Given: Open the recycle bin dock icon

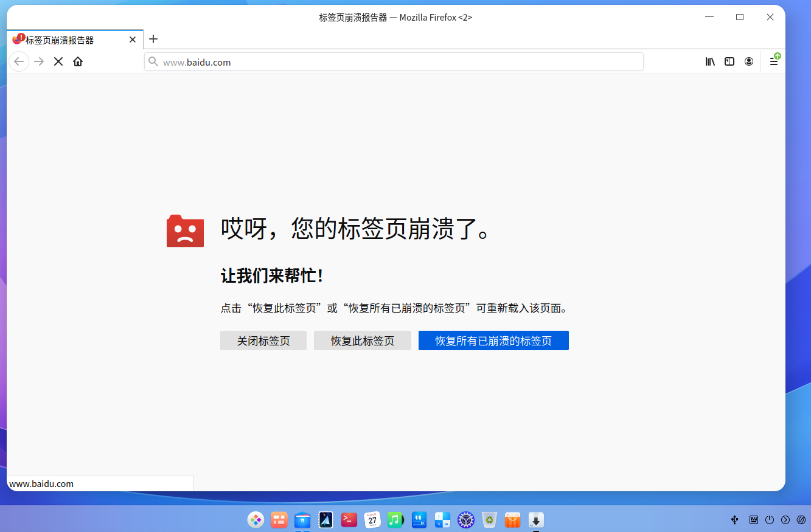Looking at the screenshot, I should [x=489, y=520].
